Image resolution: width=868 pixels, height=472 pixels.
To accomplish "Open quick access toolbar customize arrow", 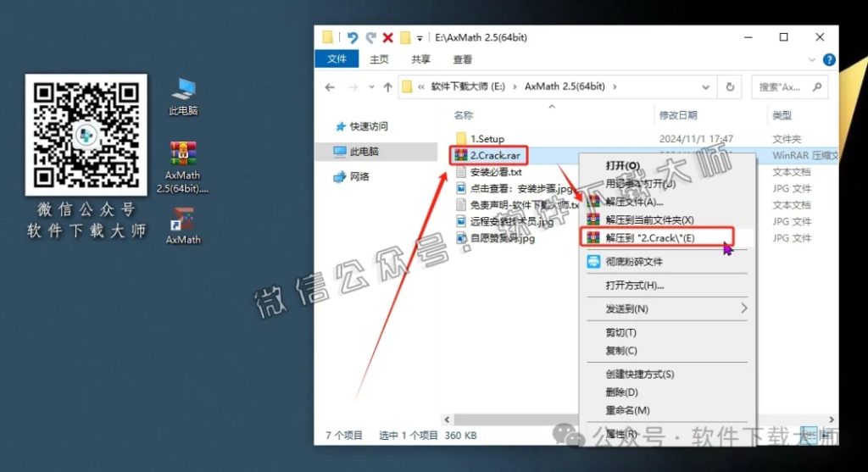I will coord(420,38).
